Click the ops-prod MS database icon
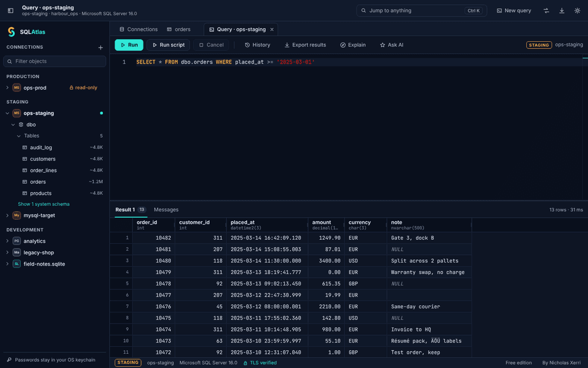Viewport: 588px width, 368px height. (x=16, y=88)
